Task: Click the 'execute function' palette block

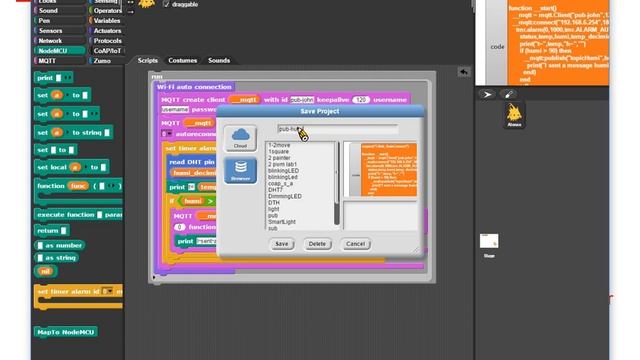Action: click(x=78, y=215)
